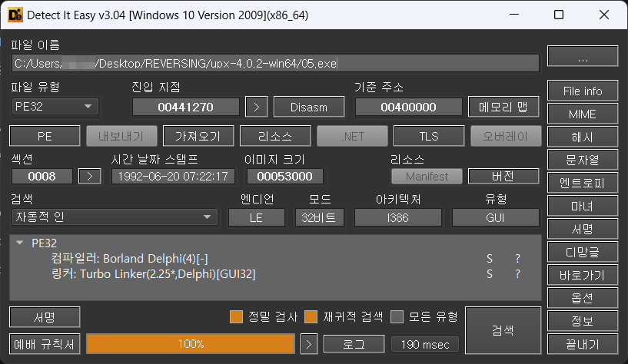The image size is (628, 364).
Task: Click the S marker on the Turbo Linker row
Action: click(490, 274)
